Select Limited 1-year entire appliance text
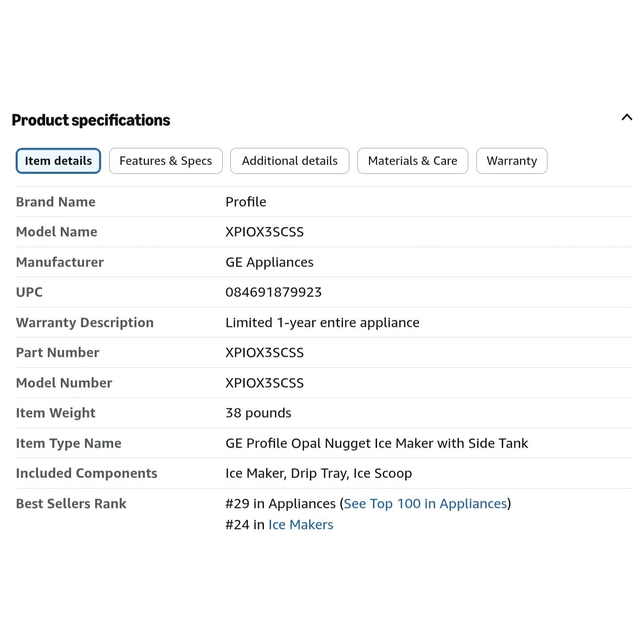Viewport: 644px width, 644px height. pos(322,322)
